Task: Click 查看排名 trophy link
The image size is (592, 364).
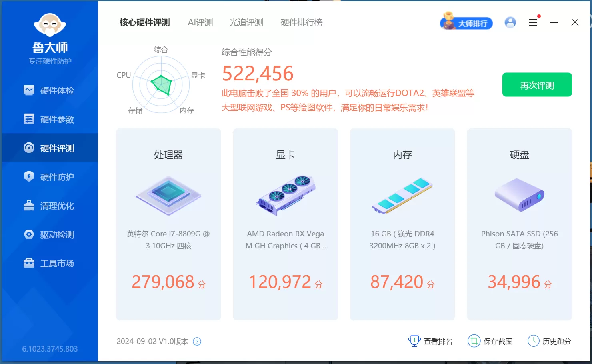Action: click(430, 341)
